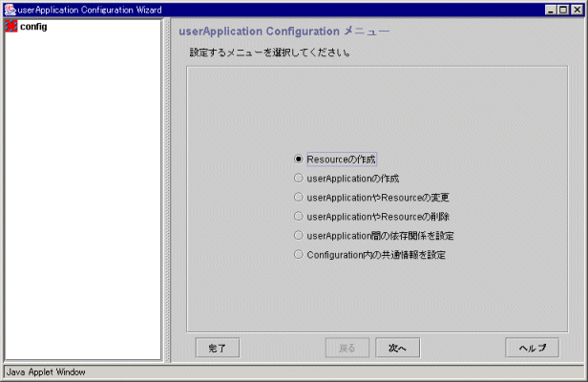Viewport: 588px width, 382px height.
Task: Maximize the Configuration Wizard window
Action: pos(563,10)
